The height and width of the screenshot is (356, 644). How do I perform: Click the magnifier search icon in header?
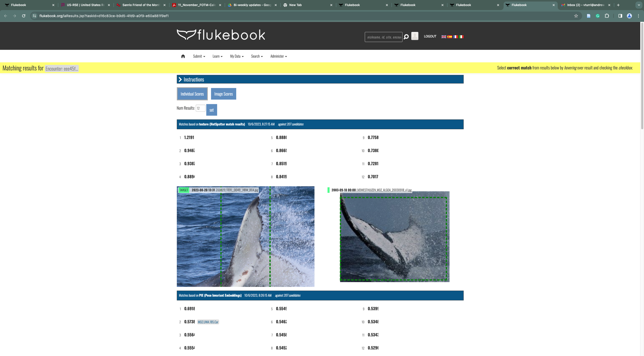[x=406, y=37]
